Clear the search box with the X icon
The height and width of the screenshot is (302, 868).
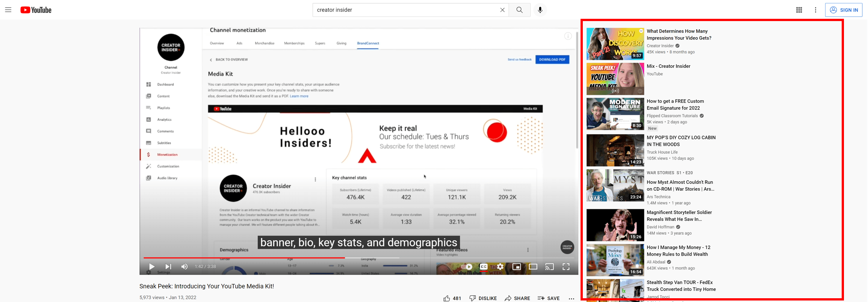tap(502, 10)
